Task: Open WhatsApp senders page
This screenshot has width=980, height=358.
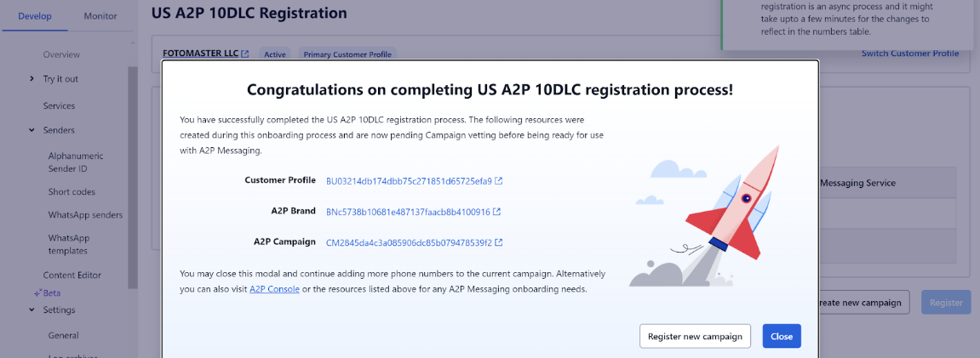Action: [x=85, y=215]
